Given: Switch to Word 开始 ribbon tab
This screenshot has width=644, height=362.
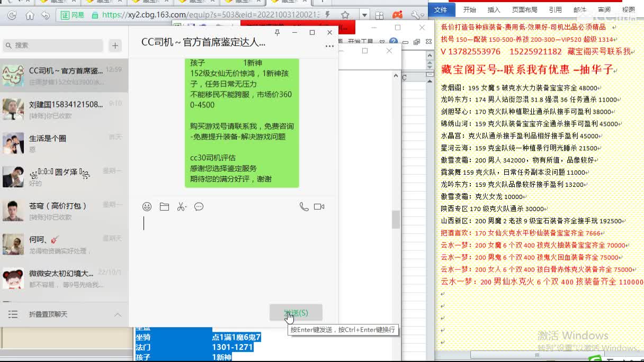Looking at the screenshot, I should point(469,10).
